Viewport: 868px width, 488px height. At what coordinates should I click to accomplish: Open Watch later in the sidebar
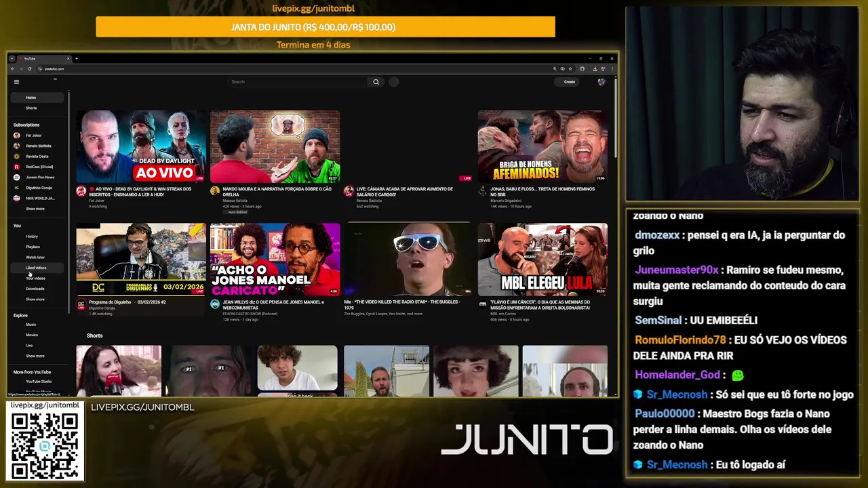pos(37,258)
